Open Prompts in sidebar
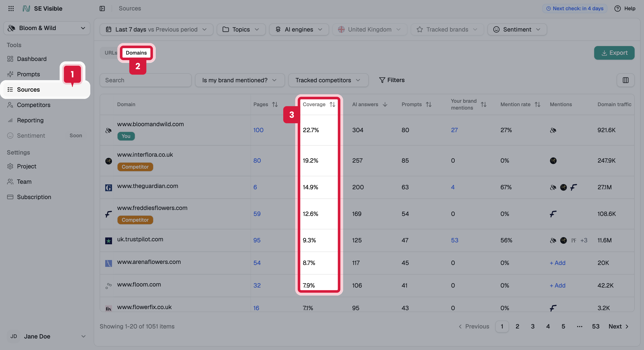 tap(29, 74)
